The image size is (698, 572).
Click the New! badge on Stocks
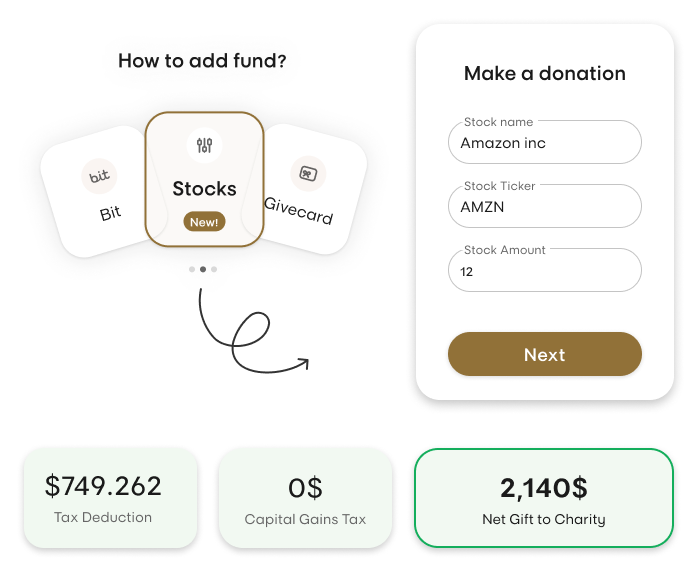coord(204,222)
